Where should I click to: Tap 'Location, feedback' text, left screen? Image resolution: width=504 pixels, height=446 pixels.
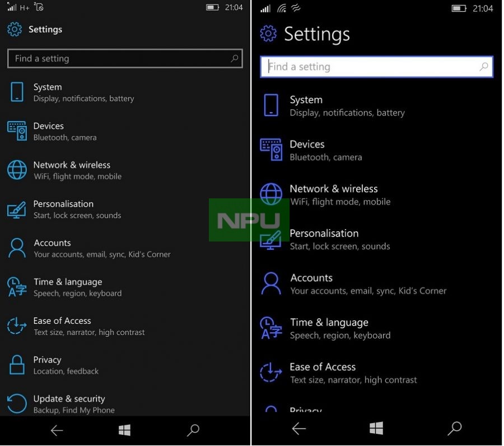(x=66, y=371)
